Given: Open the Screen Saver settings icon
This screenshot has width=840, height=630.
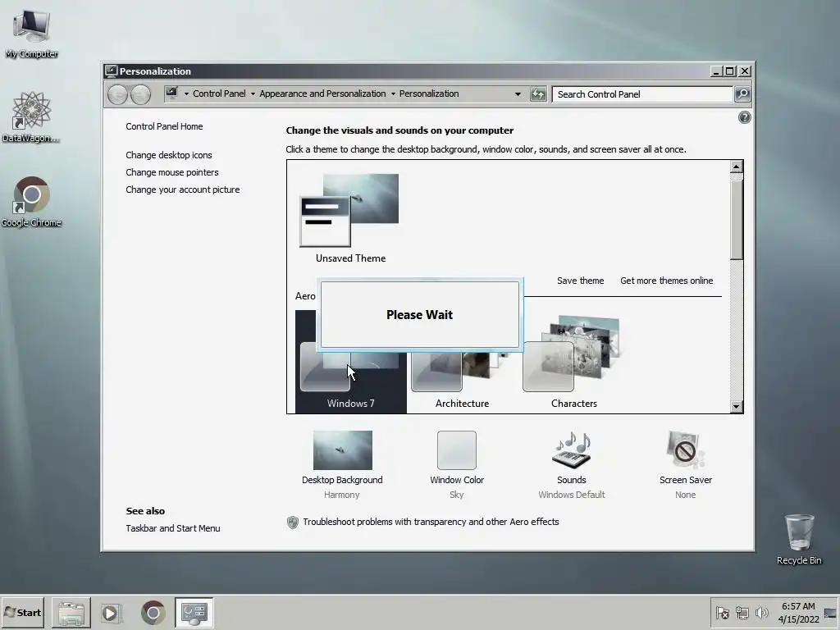Looking at the screenshot, I should [x=685, y=450].
